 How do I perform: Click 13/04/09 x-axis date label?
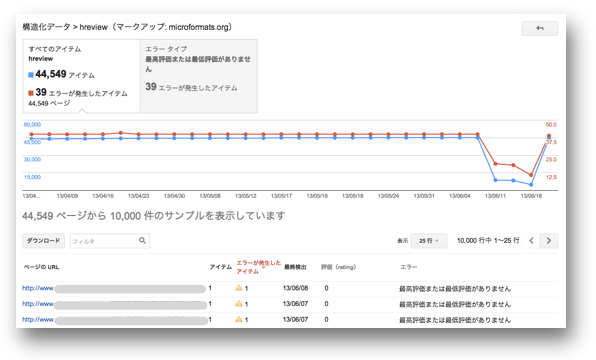[67, 196]
